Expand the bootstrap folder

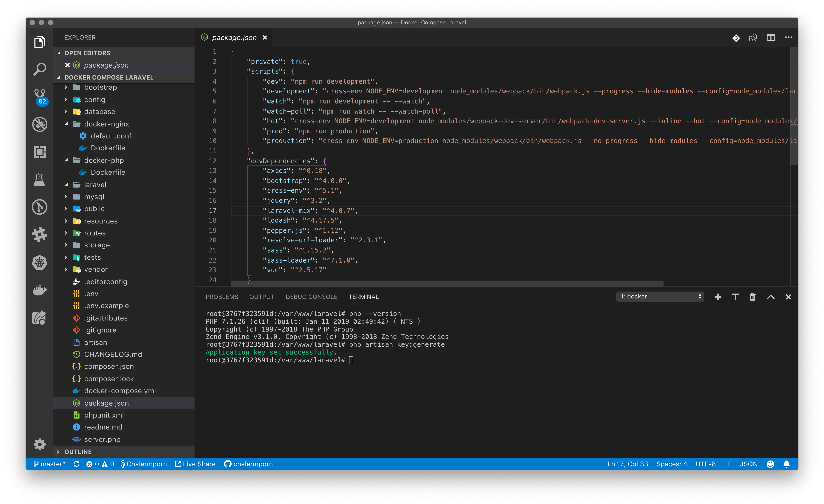coord(100,87)
